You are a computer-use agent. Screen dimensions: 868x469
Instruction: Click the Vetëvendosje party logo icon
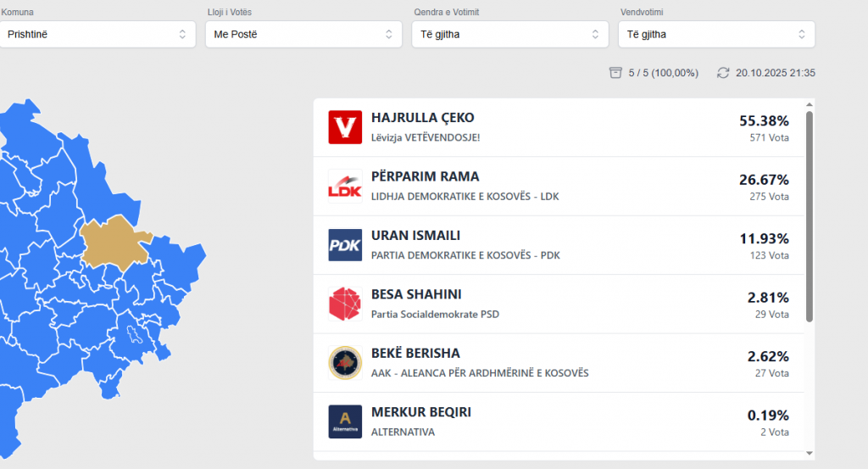345,127
